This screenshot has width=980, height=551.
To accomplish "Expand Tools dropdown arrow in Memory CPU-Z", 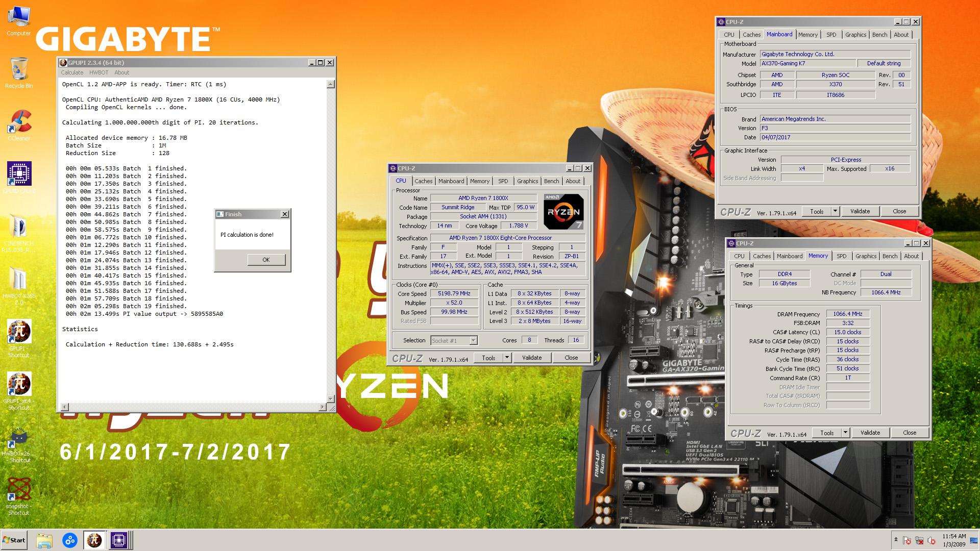I will coord(845,433).
